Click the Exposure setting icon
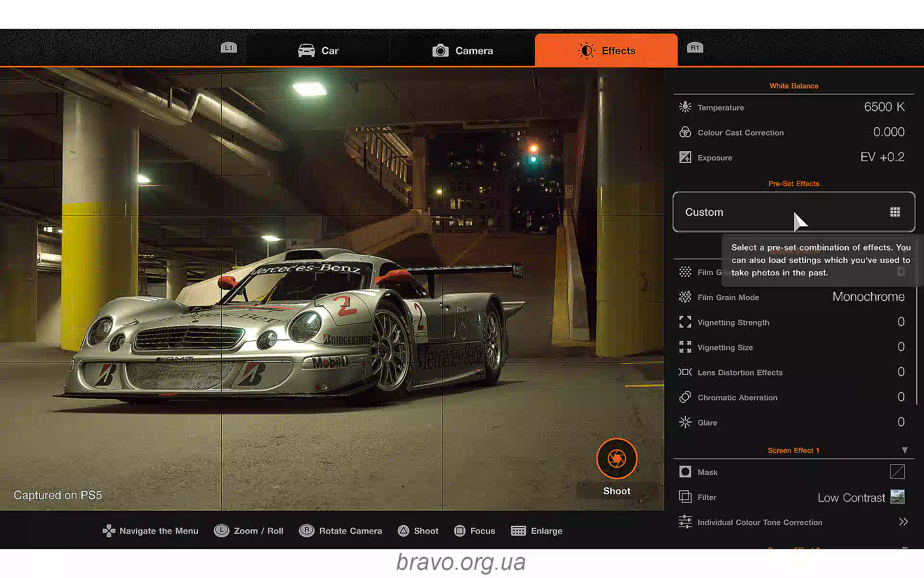 685,158
